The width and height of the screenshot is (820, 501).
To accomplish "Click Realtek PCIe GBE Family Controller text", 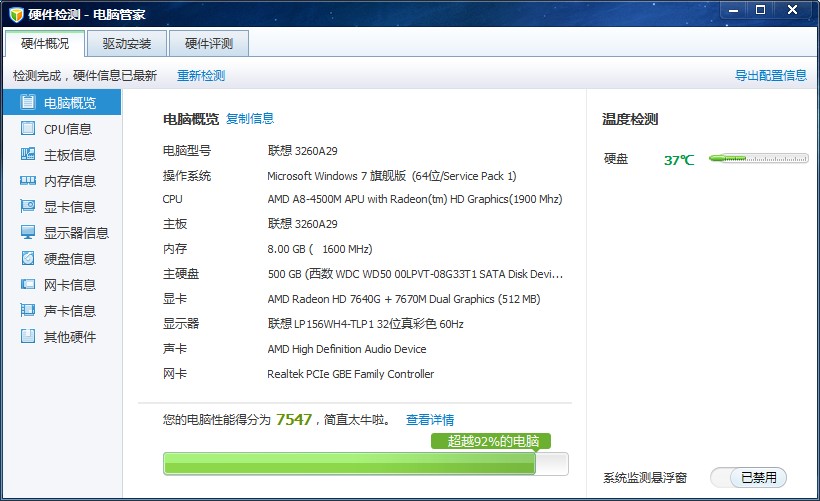I will [x=350, y=374].
